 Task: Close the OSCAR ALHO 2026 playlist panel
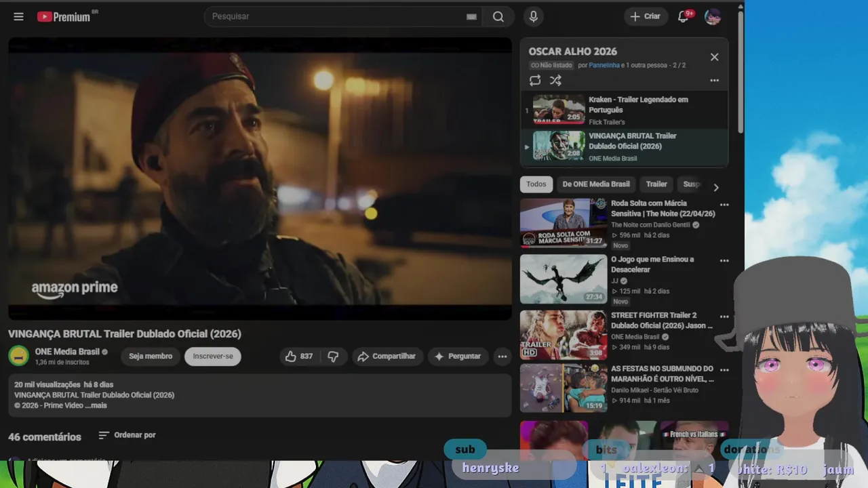pyautogui.click(x=714, y=57)
